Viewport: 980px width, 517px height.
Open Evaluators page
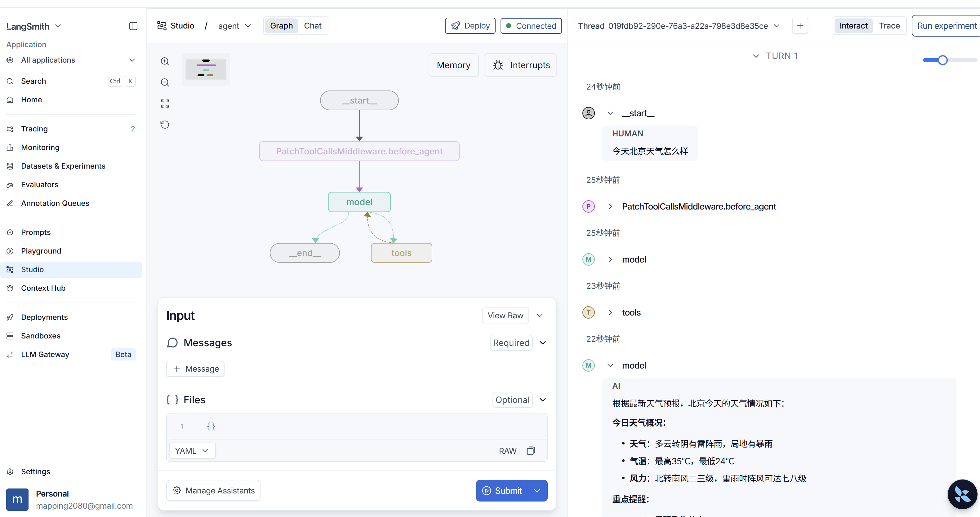71,184
